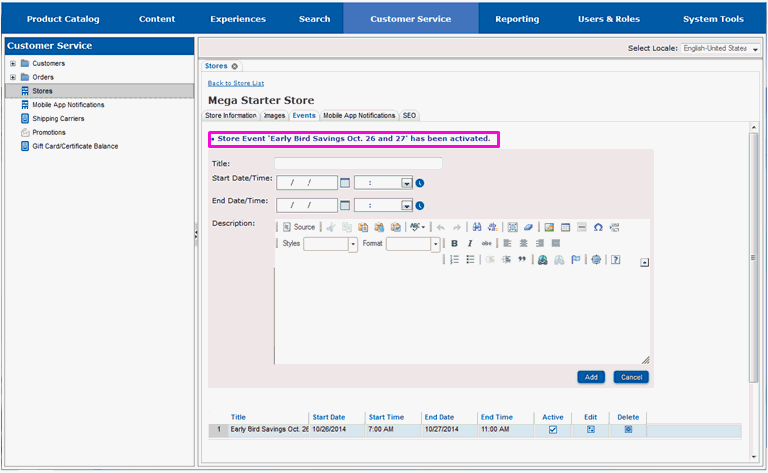Click the Add button
This screenshot has width=768, height=473.
[x=591, y=377]
